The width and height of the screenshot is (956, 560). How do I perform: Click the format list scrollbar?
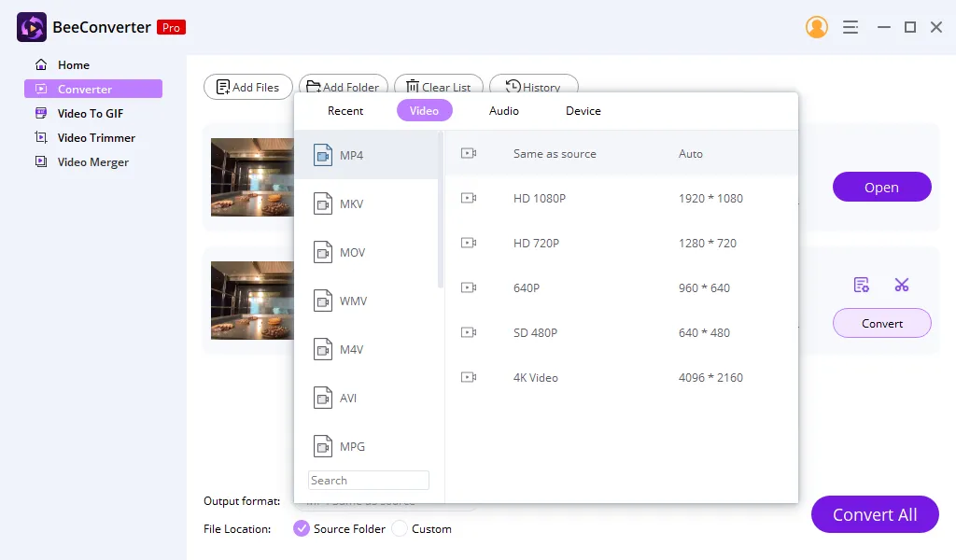pyautogui.click(x=441, y=210)
